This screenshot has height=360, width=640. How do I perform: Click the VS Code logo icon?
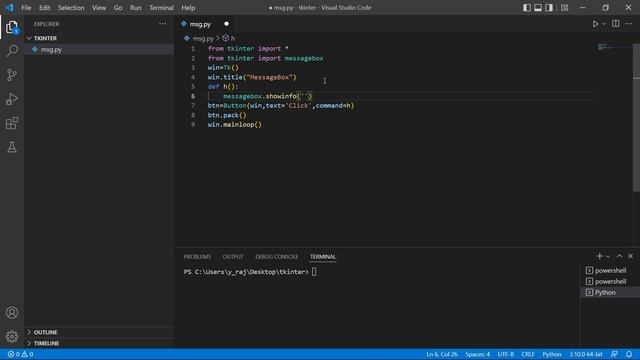pyautogui.click(x=9, y=7)
